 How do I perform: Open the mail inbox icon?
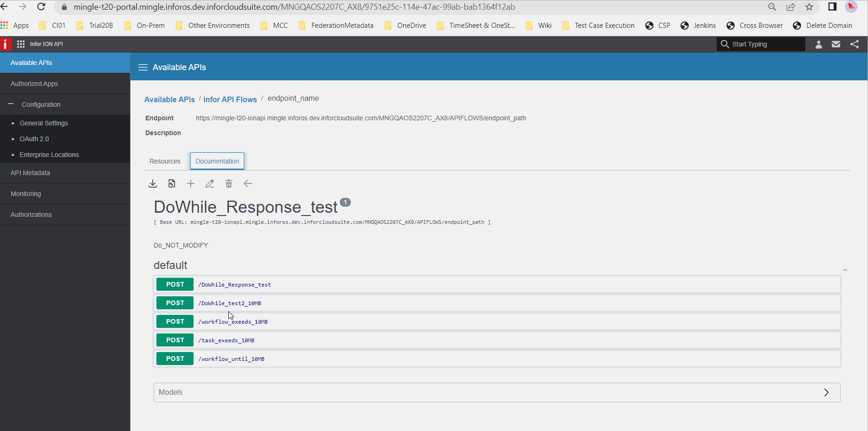836,44
